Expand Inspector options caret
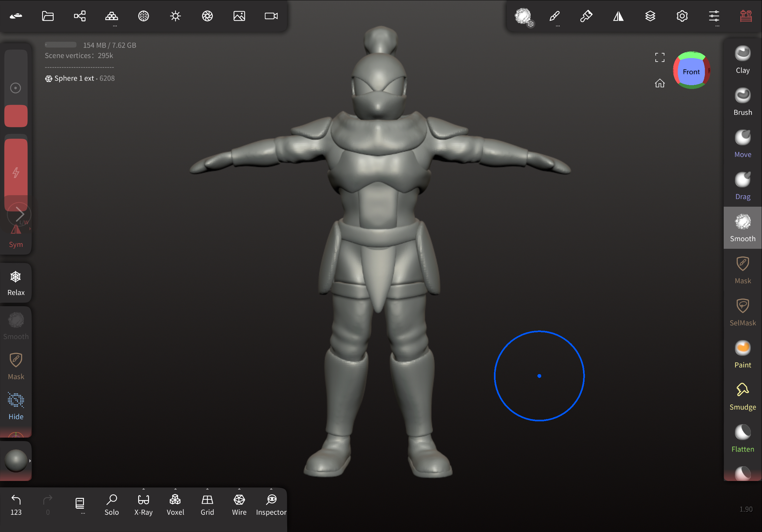Image resolution: width=762 pixels, height=532 pixels. [271, 489]
